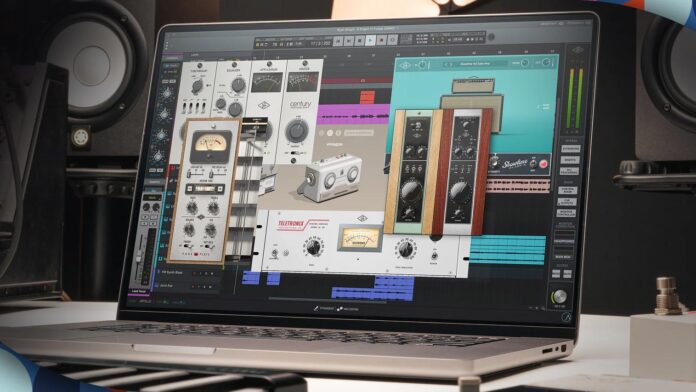Flip the bottom-right toggle switch on plate reverb
This screenshot has height=392, width=696.
coord(209,246)
